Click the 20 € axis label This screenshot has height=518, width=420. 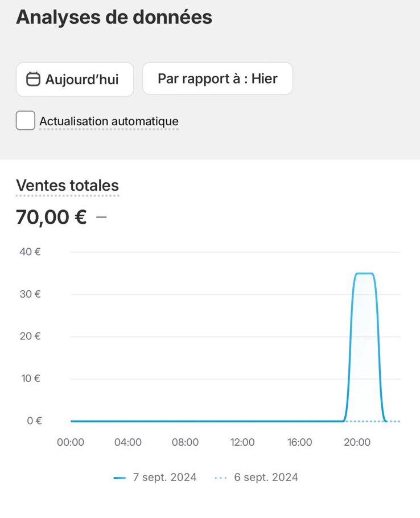pyautogui.click(x=30, y=336)
